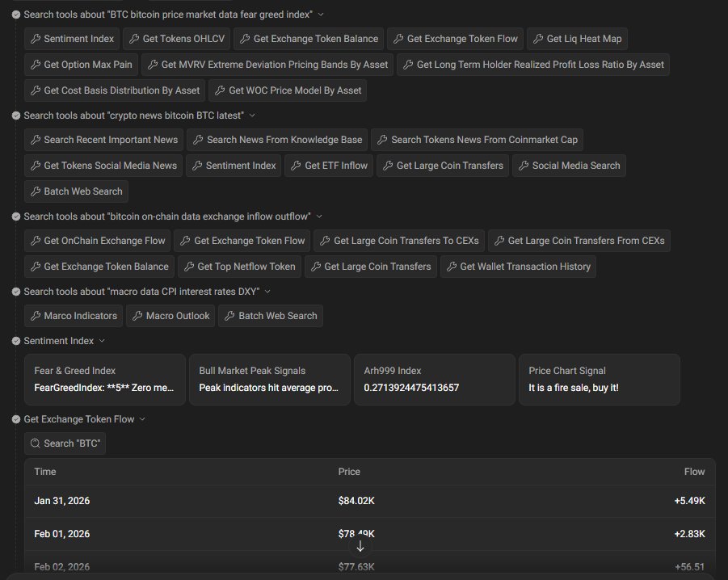
Task: Open the Get Tokens OHLCV tool chip
Action: (x=177, y=39)
